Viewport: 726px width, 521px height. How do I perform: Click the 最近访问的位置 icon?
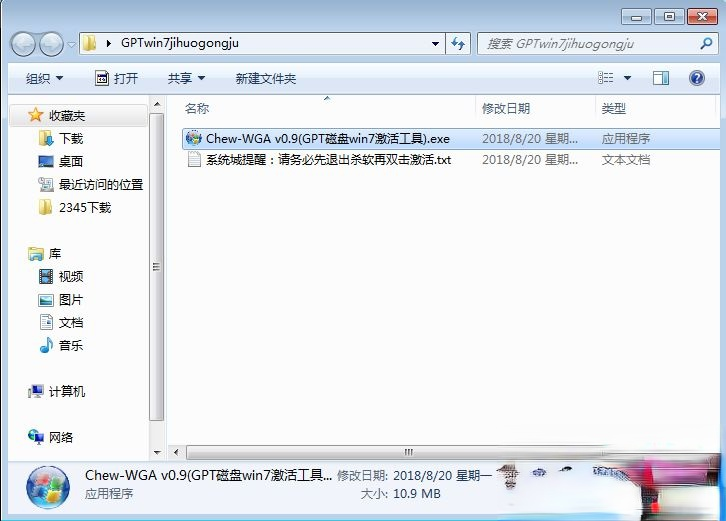click(46, 184)
